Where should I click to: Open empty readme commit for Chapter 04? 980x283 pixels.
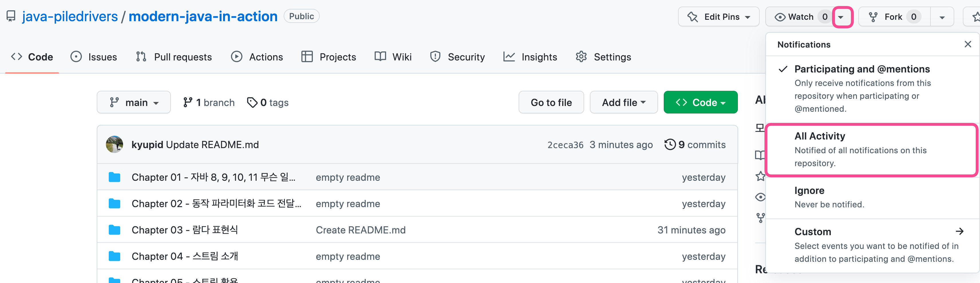(x=348, y=256)
